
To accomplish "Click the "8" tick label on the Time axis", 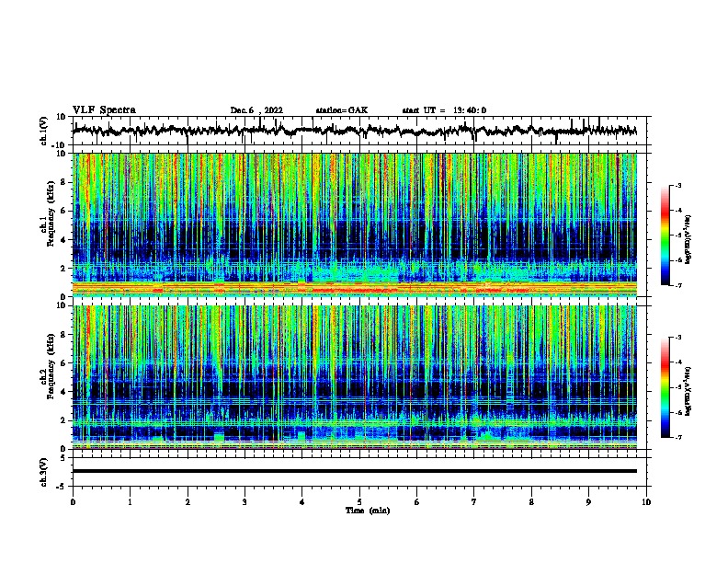I will pos(531,502).
